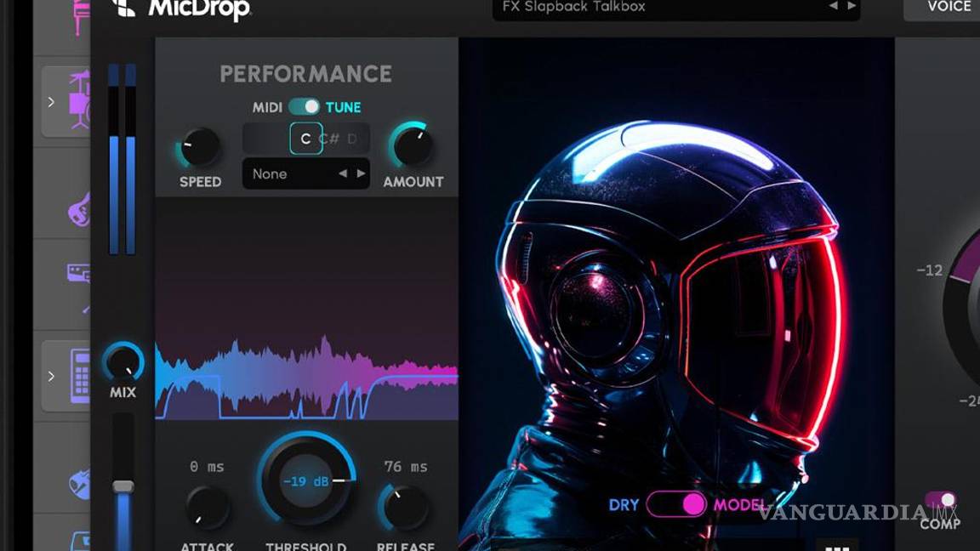Click the THRESHOLD -19 dB dial
980x551 pixels.
(306, 481)
